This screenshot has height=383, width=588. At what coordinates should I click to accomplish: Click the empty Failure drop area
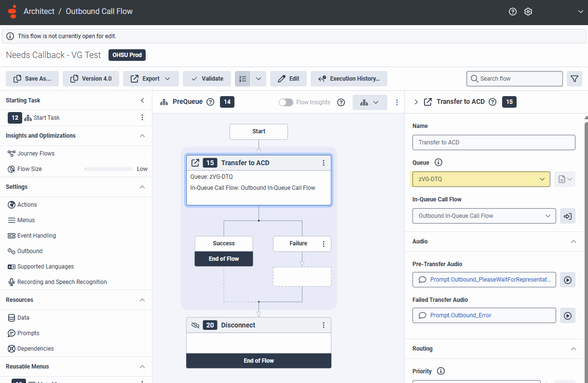[302, 277]
